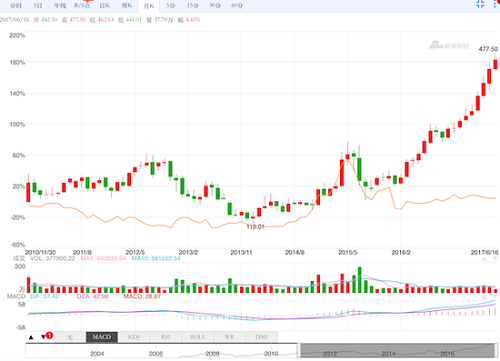Select the 无 indicator option
Image resolution: width=500 pixels, height=361 pixels.
(70, 337)
